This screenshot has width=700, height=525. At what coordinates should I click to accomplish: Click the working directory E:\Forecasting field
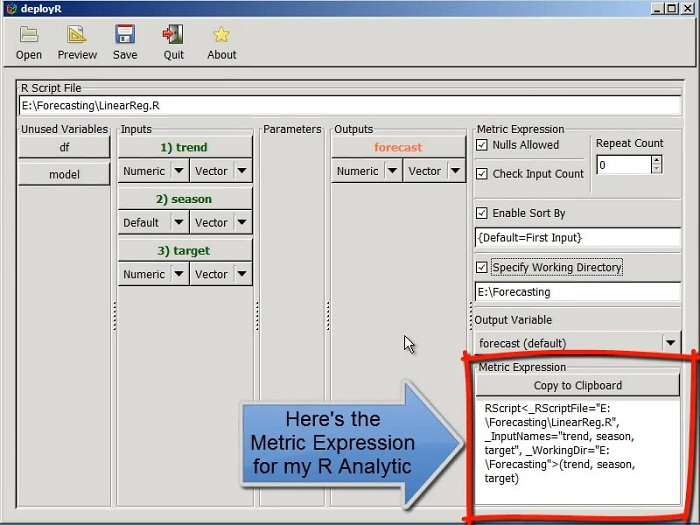tap(578, 292)
